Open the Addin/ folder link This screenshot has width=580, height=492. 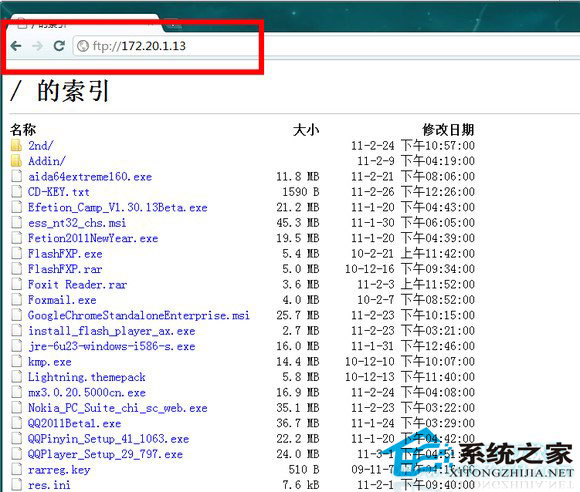tap(47, 161)
